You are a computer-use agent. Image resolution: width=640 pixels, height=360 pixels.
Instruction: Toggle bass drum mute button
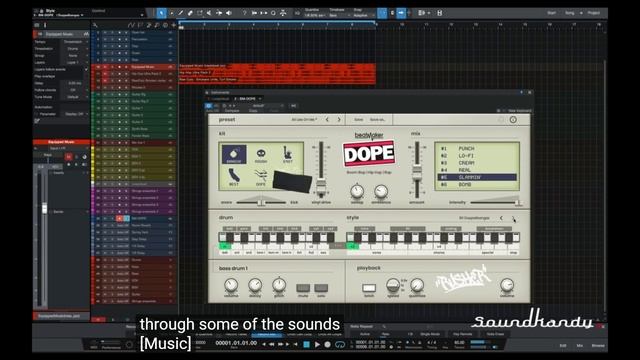(x=303, y=288)
